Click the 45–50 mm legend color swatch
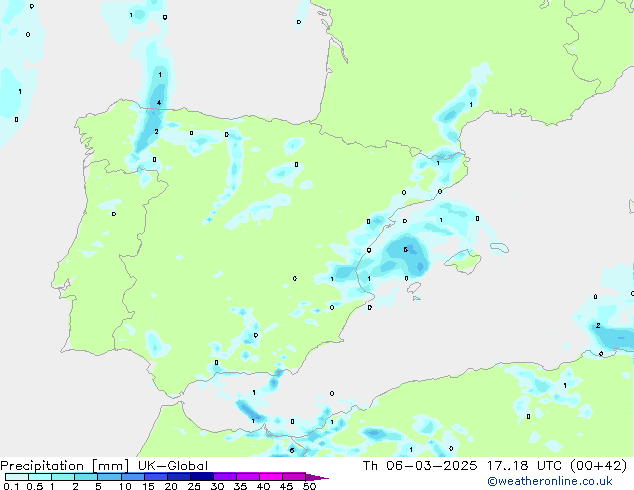 (x=294, y=477)
